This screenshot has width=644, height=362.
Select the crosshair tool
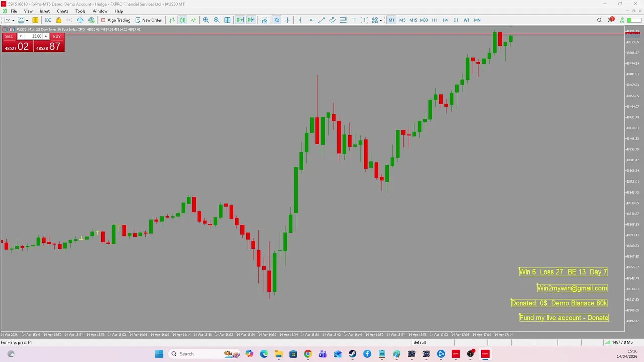288,20
